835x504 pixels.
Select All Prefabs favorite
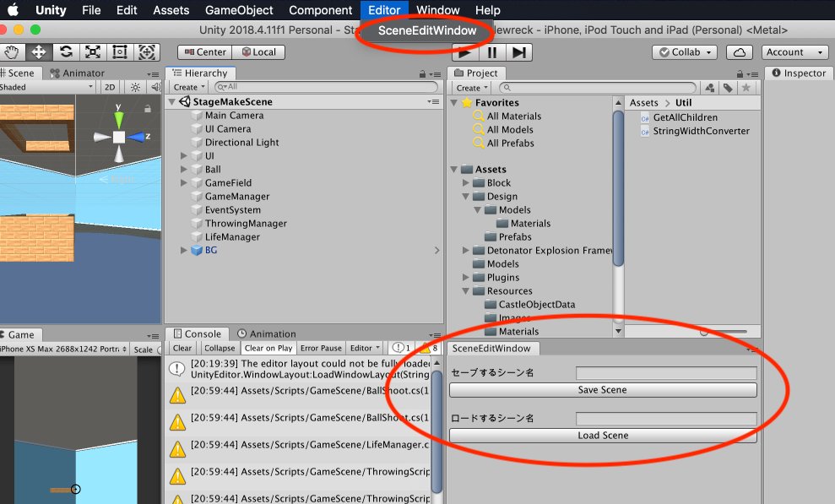tap(510, 144)
